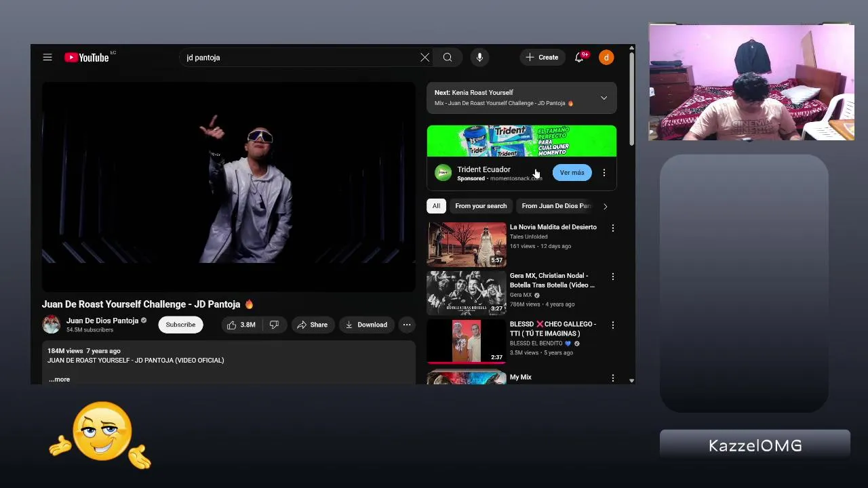Click the video player area
The height and width of the screenshot is (488, 868).
click(229, 187)
